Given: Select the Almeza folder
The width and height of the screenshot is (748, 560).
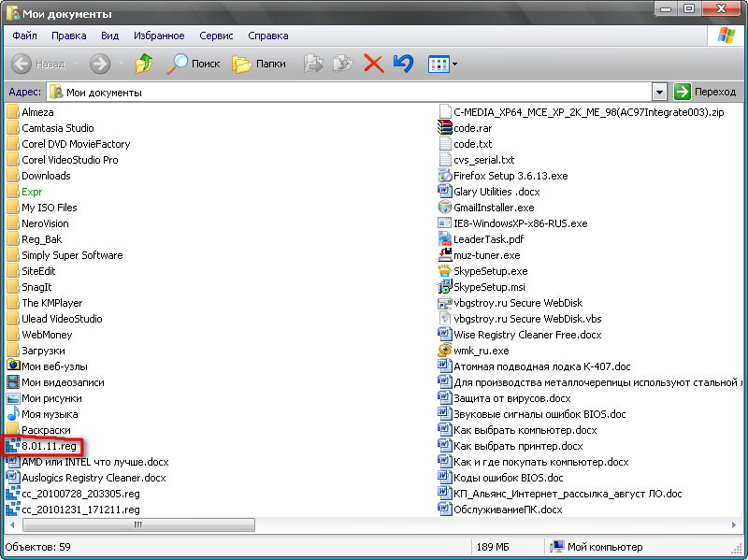Looking at the screenshot, I should [30, 112].
